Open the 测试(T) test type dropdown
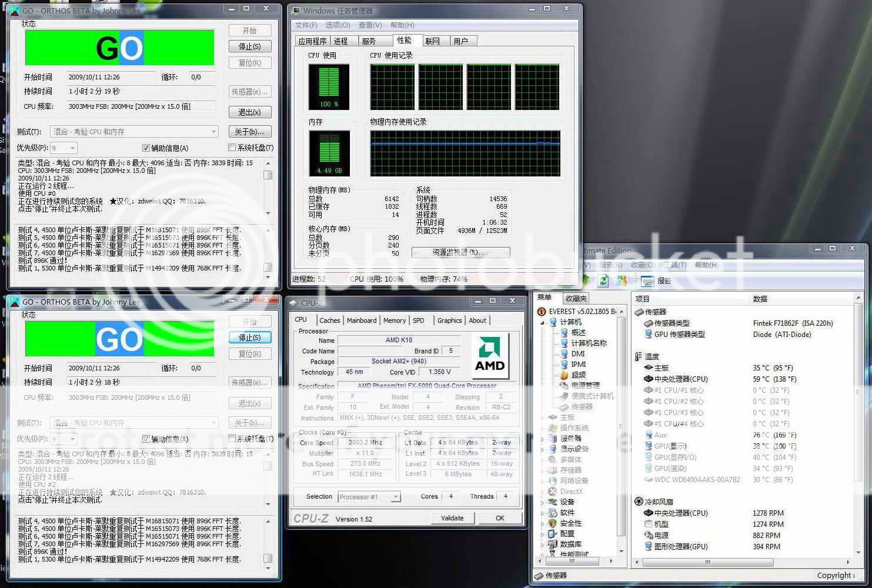This screenshot has width=872, height=588. 213,132
